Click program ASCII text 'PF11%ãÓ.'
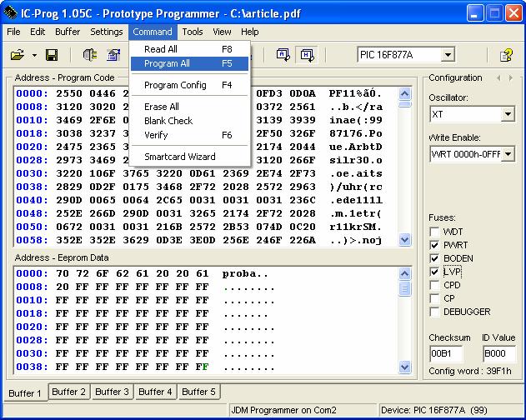Image resolution: width=526 pixels, height=420 pixels. coord(355,93)
